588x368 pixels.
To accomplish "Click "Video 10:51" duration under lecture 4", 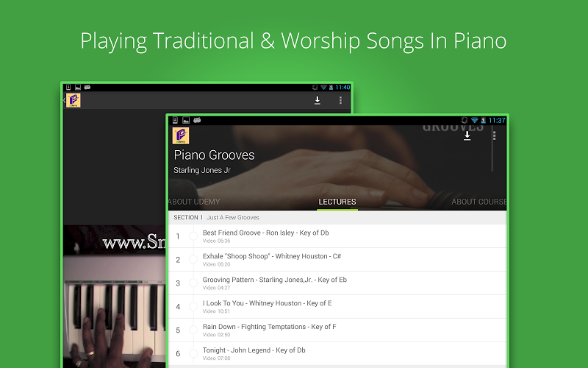I will 216,311.
